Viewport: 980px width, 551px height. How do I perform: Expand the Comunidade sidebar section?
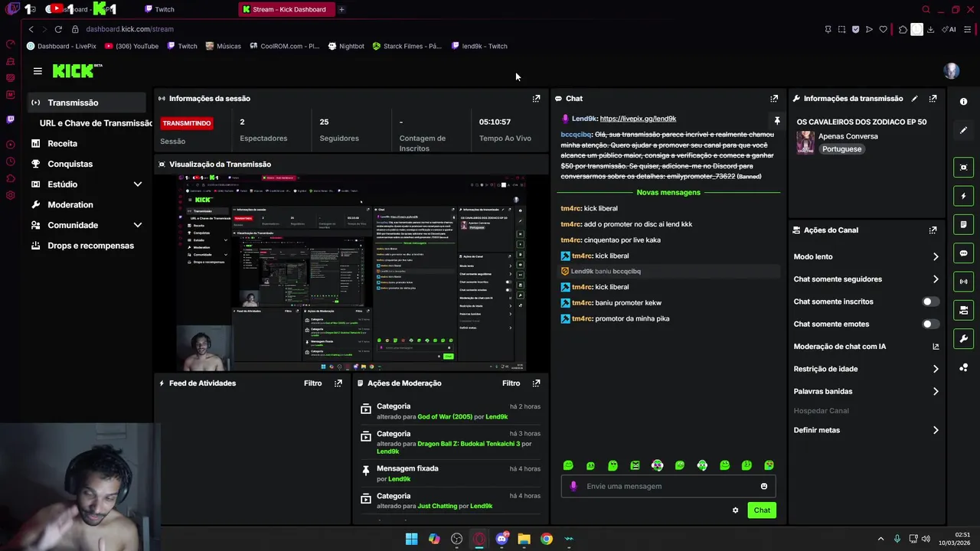[138, 225]
